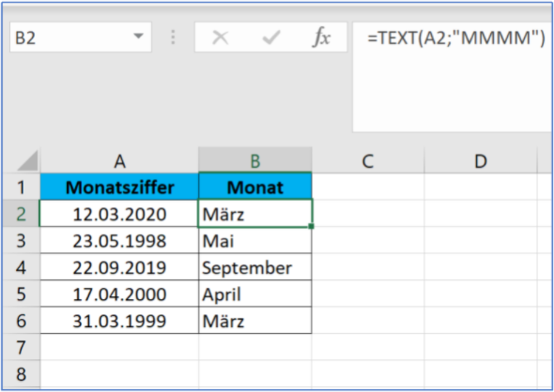This screenshot has width=554, height=392.
Task: Open the Name Box dropdown arrow
Action: tap(139, 37)
